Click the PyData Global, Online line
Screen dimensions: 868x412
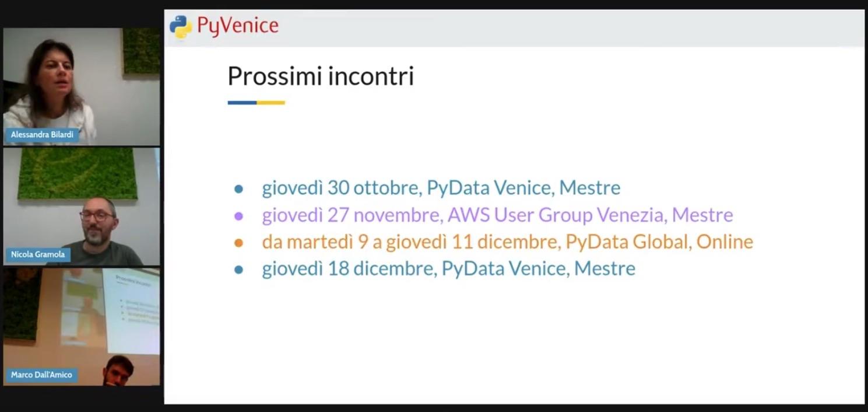pyautogui.click(x=507, y=242)
